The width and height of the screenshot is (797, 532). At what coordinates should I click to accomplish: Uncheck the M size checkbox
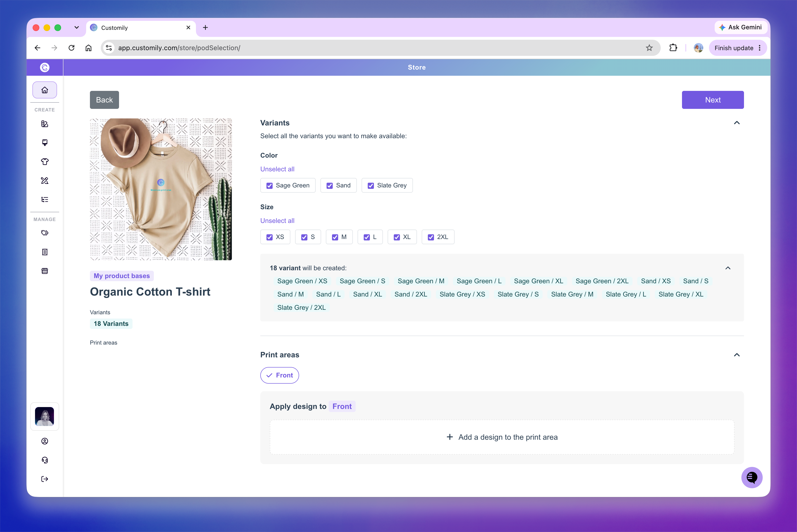tap(335, 237)
